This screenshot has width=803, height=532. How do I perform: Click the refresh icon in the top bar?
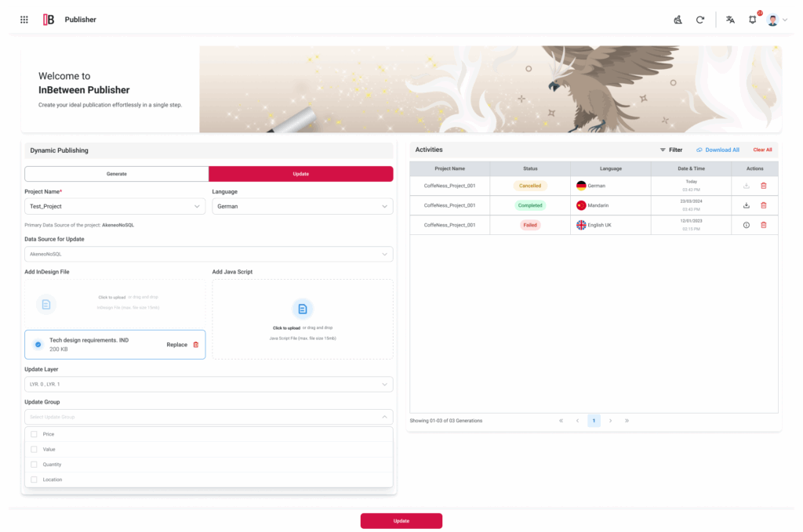click(700, 20)
